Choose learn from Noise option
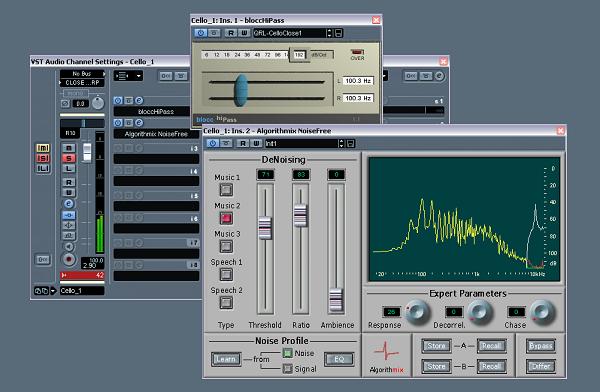Image resolution: width=600 pixels, height=392 pixels. click(287, 353)
